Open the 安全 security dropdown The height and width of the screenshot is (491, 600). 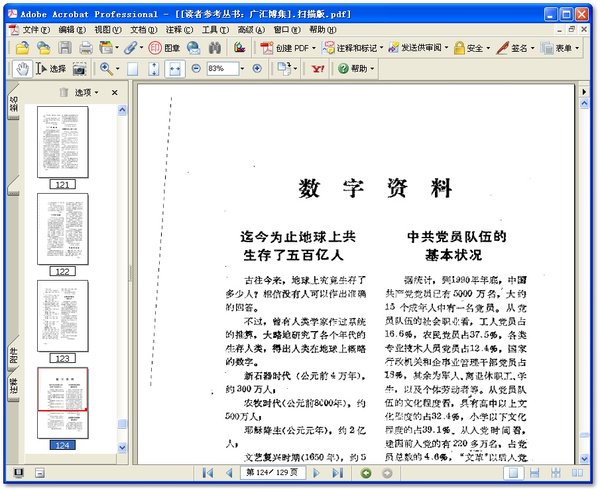471,48
